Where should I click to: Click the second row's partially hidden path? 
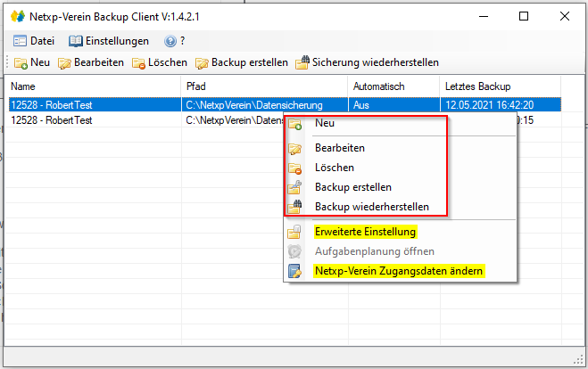click(235, 120)
